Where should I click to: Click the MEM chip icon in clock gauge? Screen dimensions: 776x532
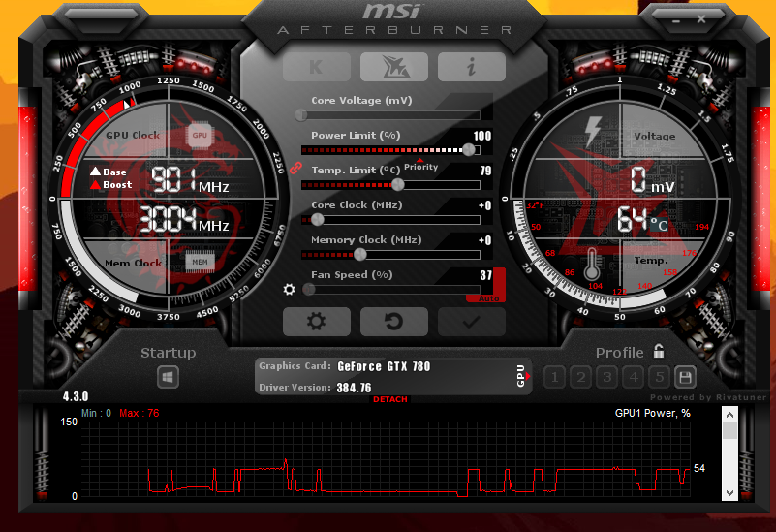[200, 262]
